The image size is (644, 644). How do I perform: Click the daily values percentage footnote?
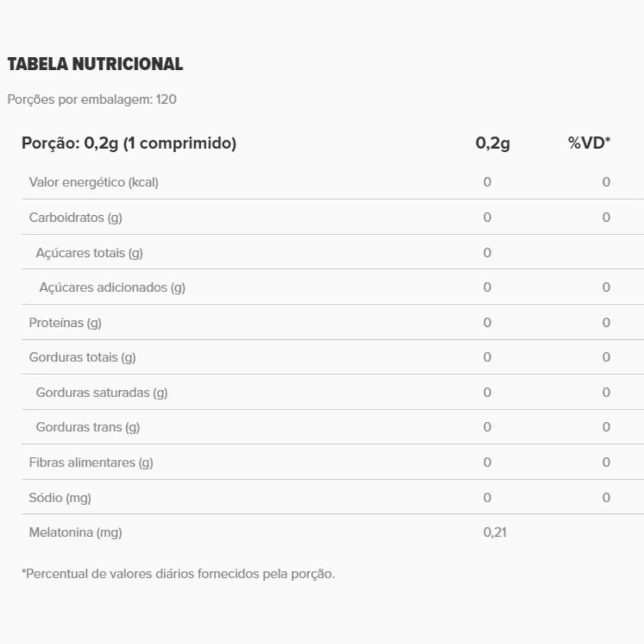178,574
